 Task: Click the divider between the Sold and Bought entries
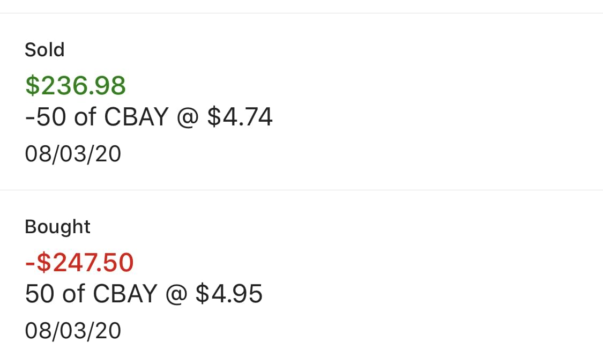pos(301,190)
